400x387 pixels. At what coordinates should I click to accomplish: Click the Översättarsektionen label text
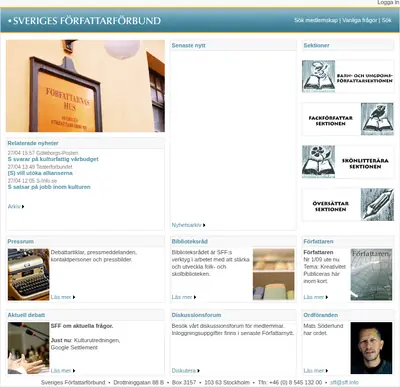330,206
